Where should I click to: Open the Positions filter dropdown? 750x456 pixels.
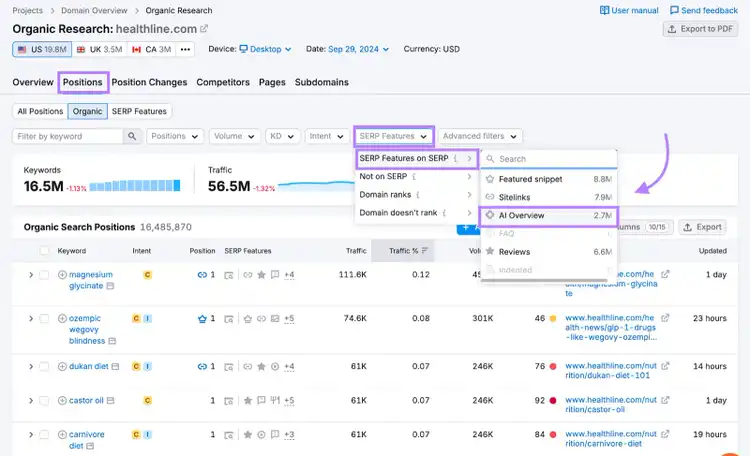(x=175, y=136)
